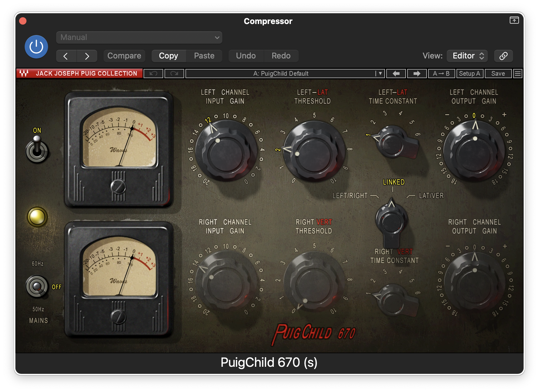Click the Undo button
Viewport: 539px width, 392px height.
pyautogui.click(x=246, y=56)
